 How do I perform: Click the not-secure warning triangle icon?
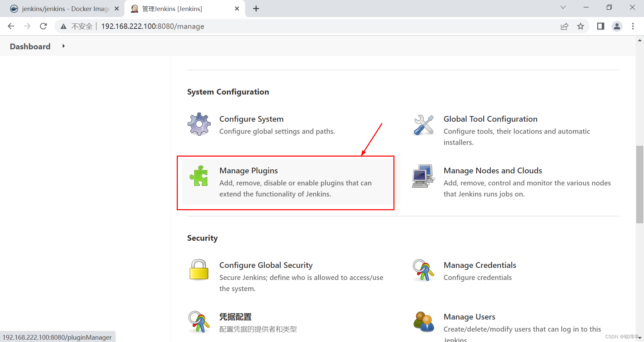pos(63,26)
